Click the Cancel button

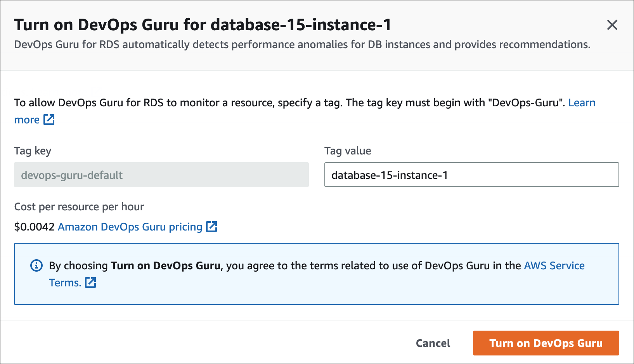click(x=433, y=343)
